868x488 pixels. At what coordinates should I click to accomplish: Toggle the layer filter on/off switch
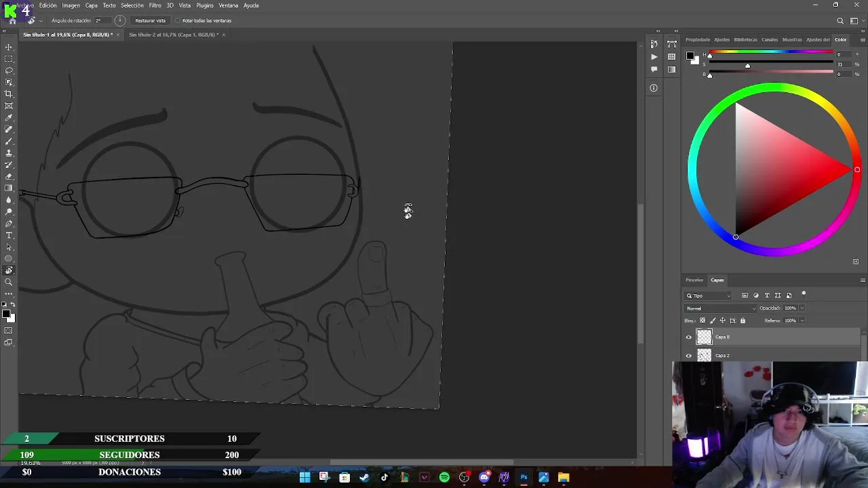tap(804, 294)
